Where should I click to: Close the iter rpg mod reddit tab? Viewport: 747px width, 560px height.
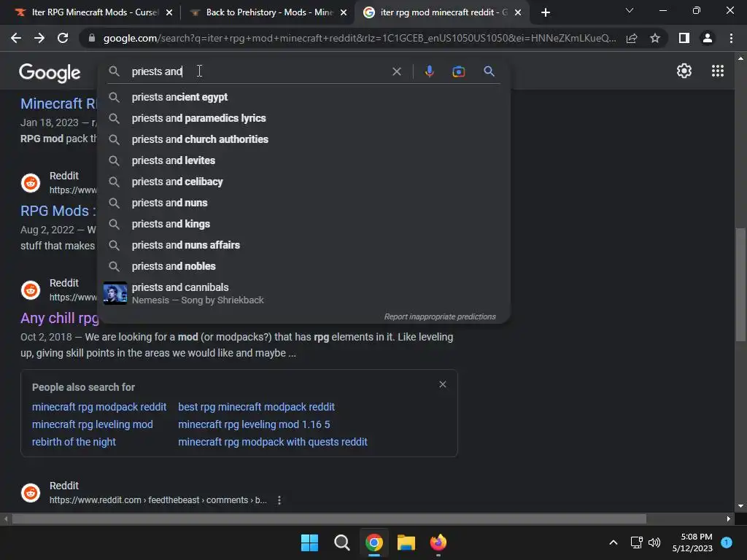click(518, 12)
